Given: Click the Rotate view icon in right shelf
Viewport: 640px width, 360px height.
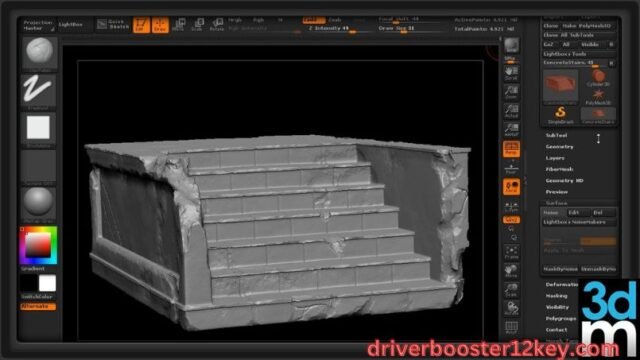Looking at the screenshot, I should (511, 309).
